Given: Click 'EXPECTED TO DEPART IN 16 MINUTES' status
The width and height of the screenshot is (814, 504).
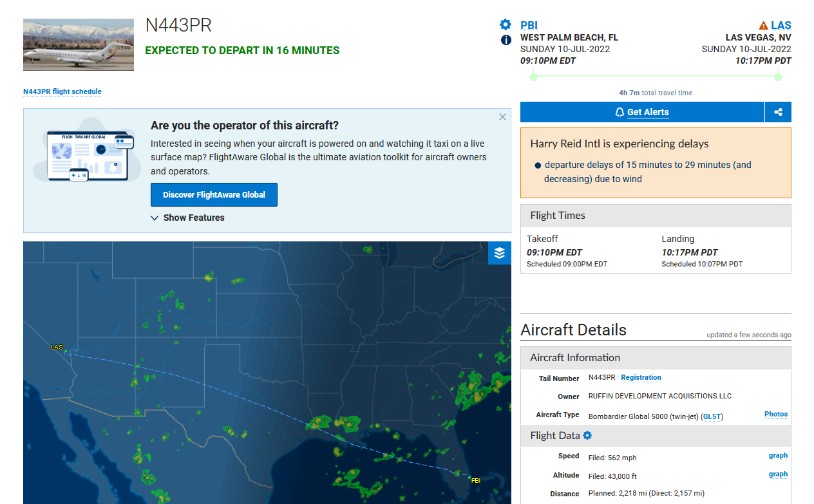Looking at the screenshot, I should click(242, 50).
